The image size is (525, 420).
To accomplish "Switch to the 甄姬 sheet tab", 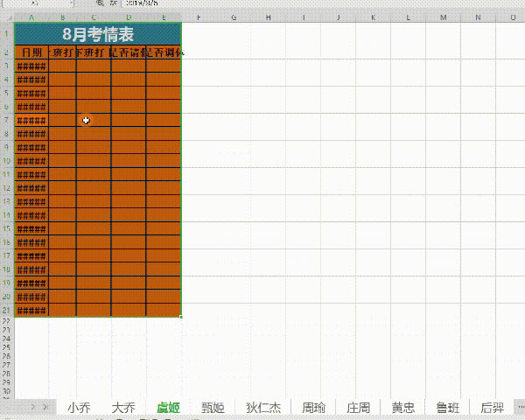I will click(213, 408).
